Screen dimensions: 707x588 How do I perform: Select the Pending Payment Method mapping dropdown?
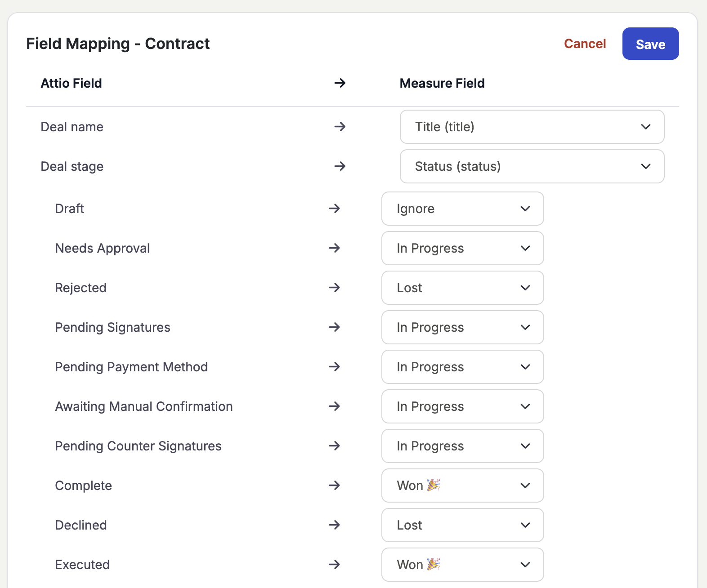[x=462, y=367]
